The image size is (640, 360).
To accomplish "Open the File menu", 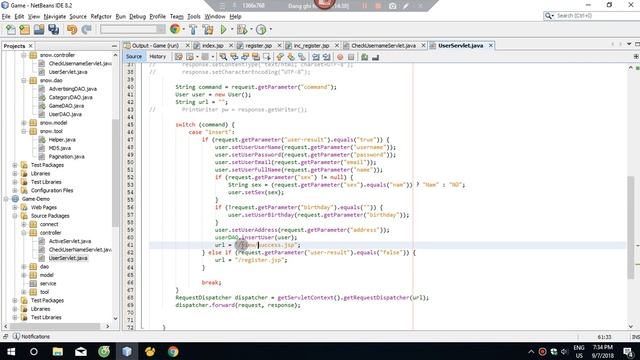I will tap(6, 16).
